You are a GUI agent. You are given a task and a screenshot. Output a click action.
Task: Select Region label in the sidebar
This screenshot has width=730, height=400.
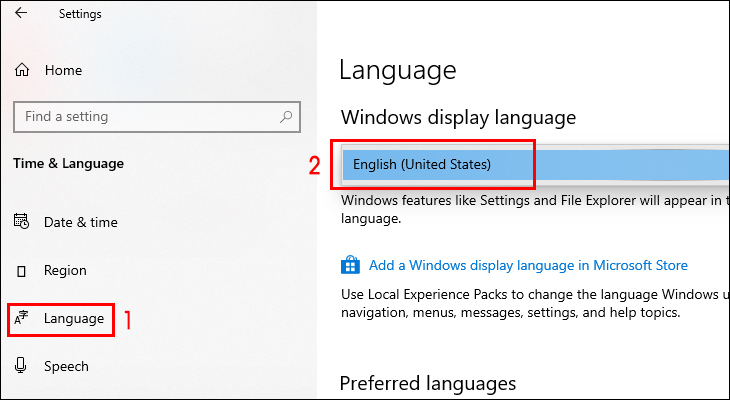coord(65,271)
